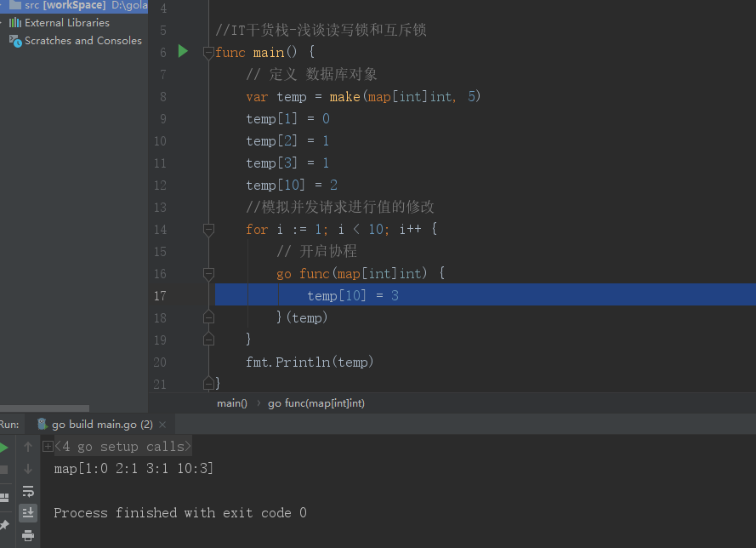This screenshot has height=548, width=756.
Task: Toggle scroll to end of console
Action: pyautogui.click(x=28, y=512)
